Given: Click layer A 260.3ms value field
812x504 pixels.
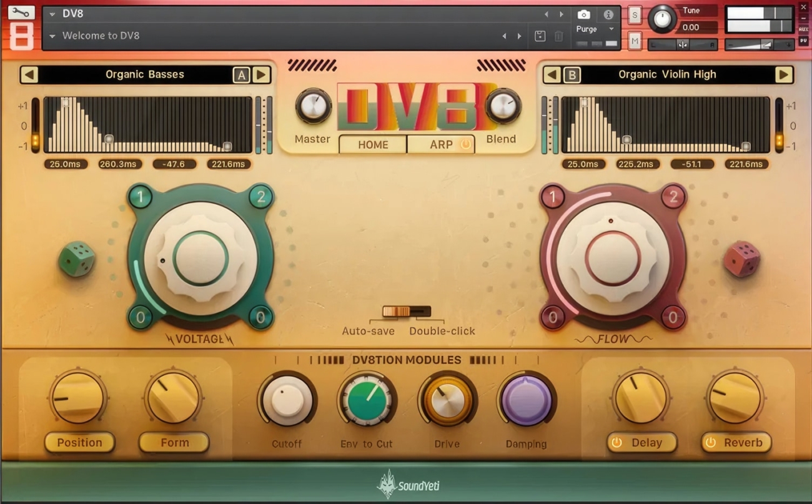Looking at the screenshot, I should tap(120, 164).
